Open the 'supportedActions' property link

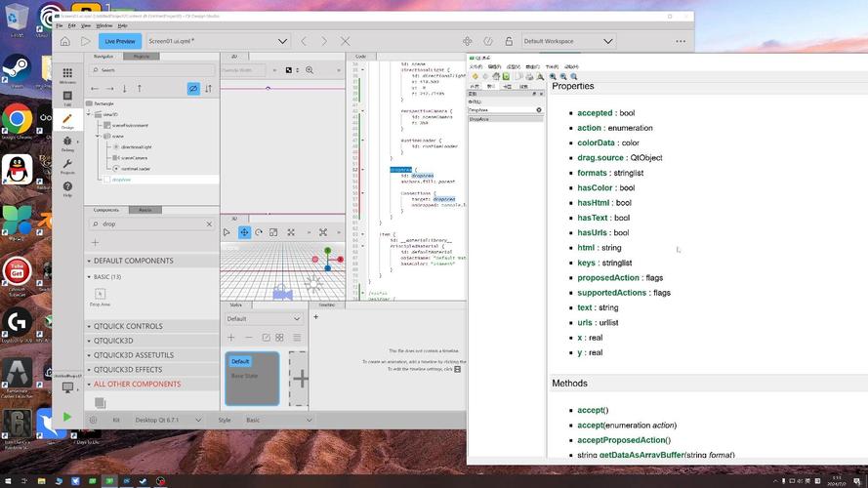point(611,293)
